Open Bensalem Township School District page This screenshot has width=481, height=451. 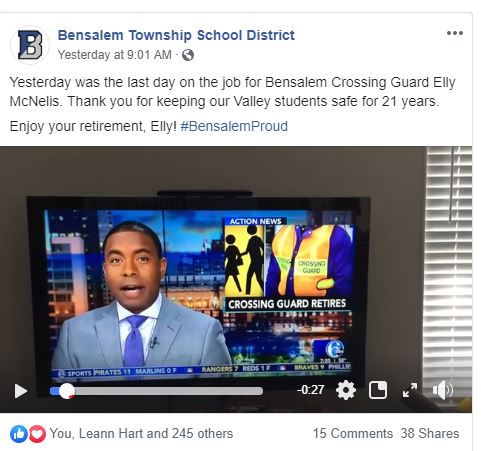[x=176, y=35]
